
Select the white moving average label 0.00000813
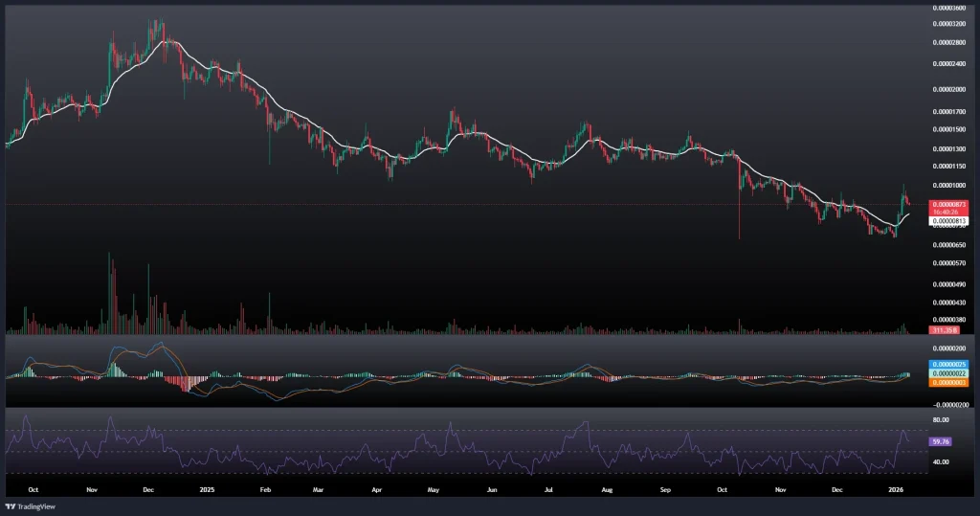(949, 221)
